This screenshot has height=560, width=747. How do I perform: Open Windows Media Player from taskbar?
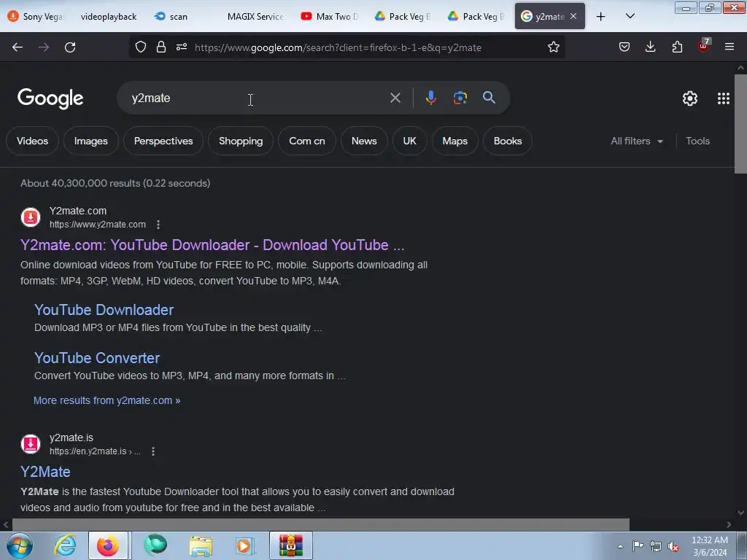click(245, 545)
